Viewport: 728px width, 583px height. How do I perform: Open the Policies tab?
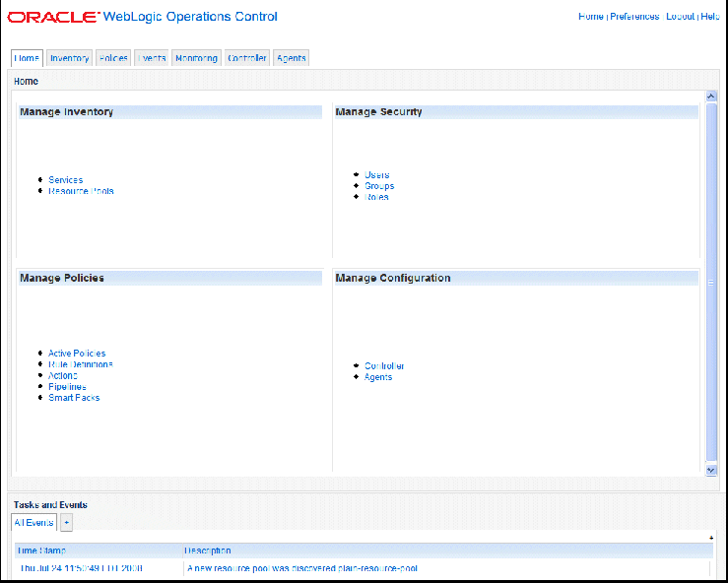[113, 58]
